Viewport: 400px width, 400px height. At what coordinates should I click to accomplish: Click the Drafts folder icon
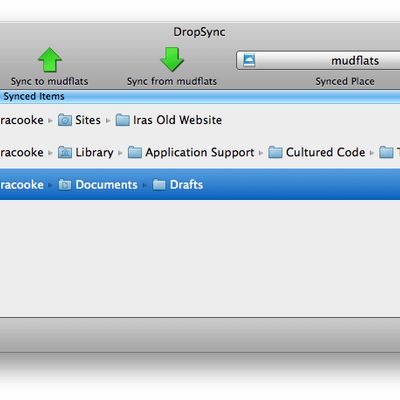(x=159, y=185)
